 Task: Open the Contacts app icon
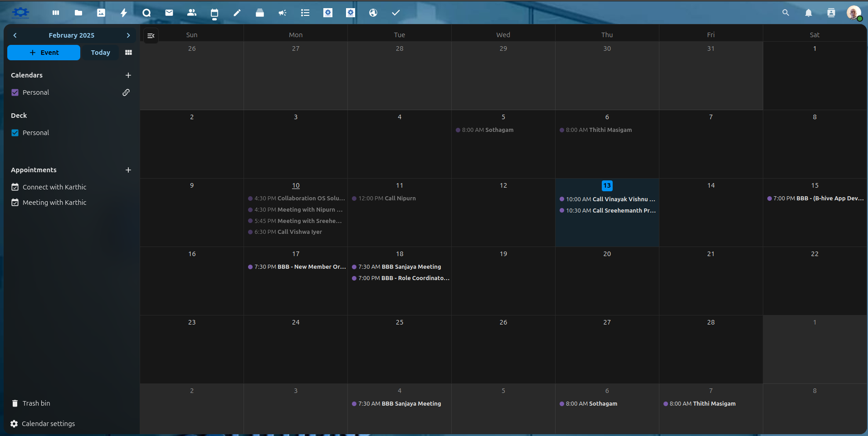(192, 13)
